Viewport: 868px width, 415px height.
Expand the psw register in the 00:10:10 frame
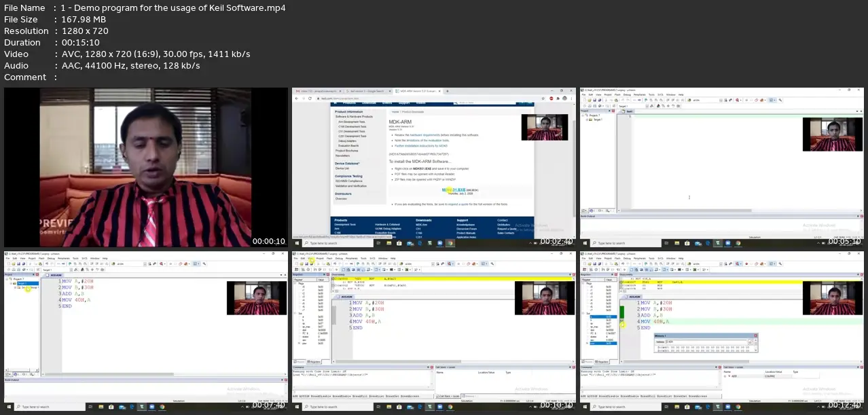click(x=299, y=343)
